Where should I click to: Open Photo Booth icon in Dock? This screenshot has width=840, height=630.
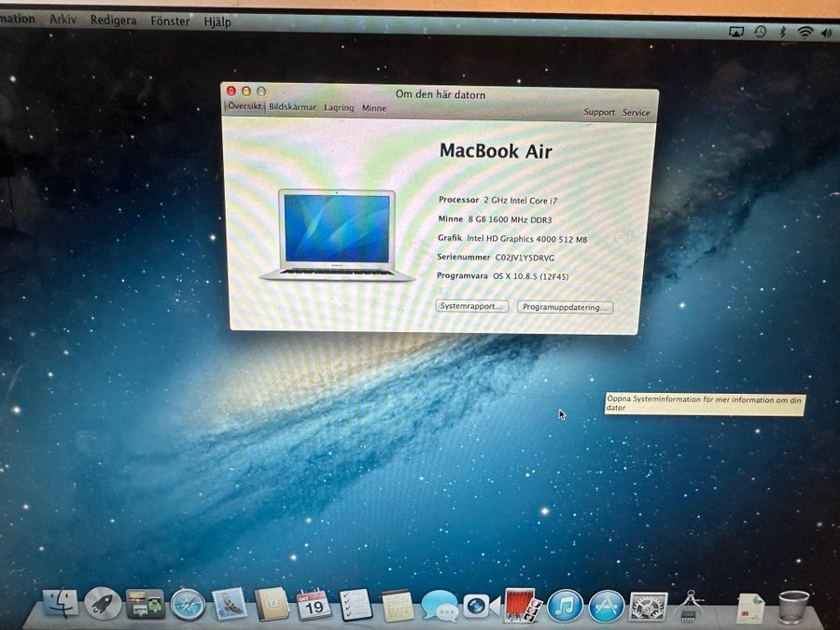520,605
